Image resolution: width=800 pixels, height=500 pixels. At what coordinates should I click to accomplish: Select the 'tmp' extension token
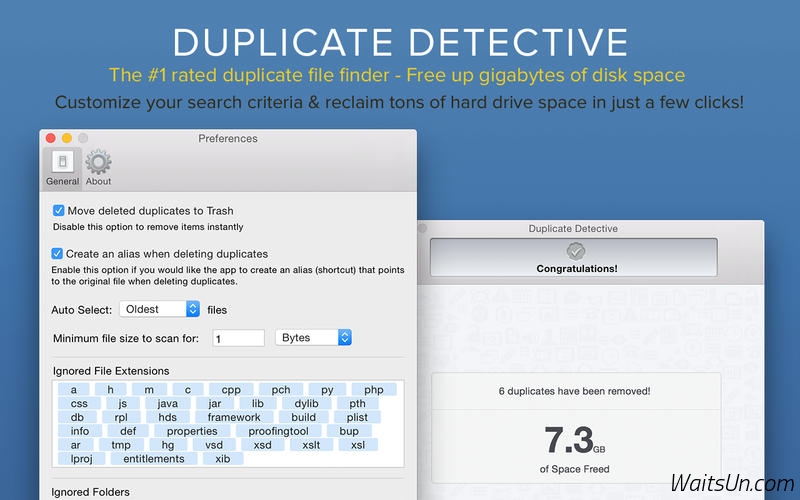(x=121, y=445)
